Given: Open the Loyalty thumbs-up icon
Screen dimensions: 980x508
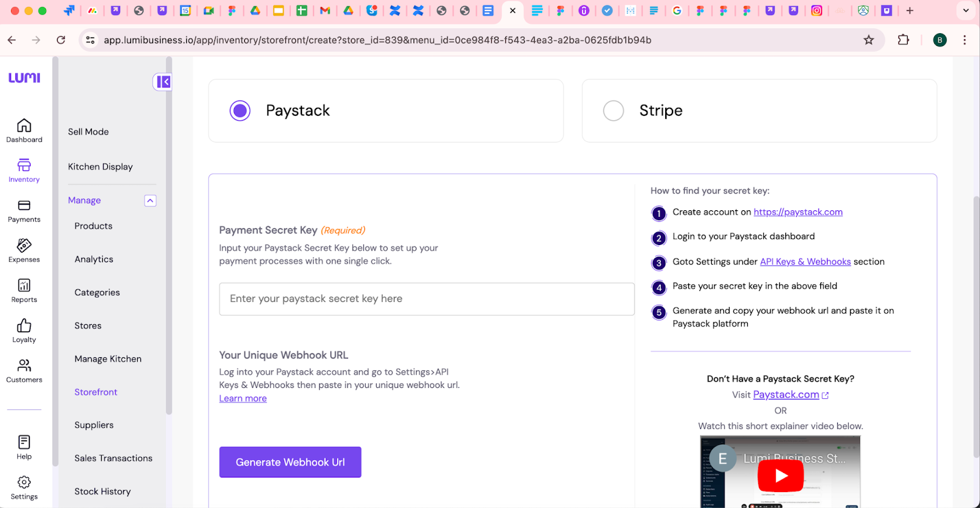Looking at the screenshot, I should (24, 325).
